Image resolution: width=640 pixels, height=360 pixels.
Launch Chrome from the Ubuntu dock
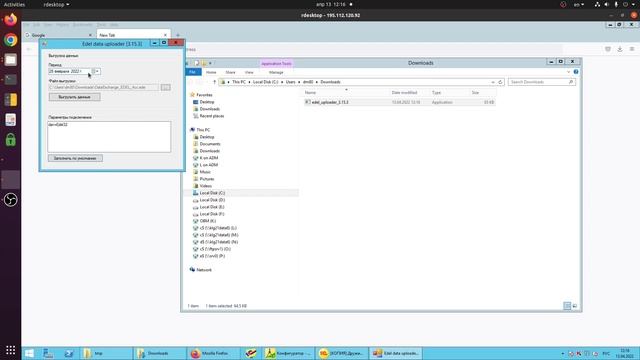coord(11,40)
